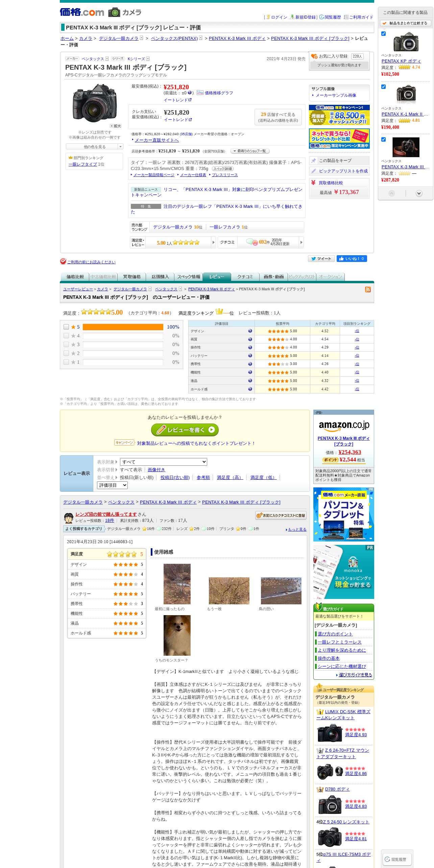
Task: Click the empty 3-star rating bar
Action: click(123, 344)
